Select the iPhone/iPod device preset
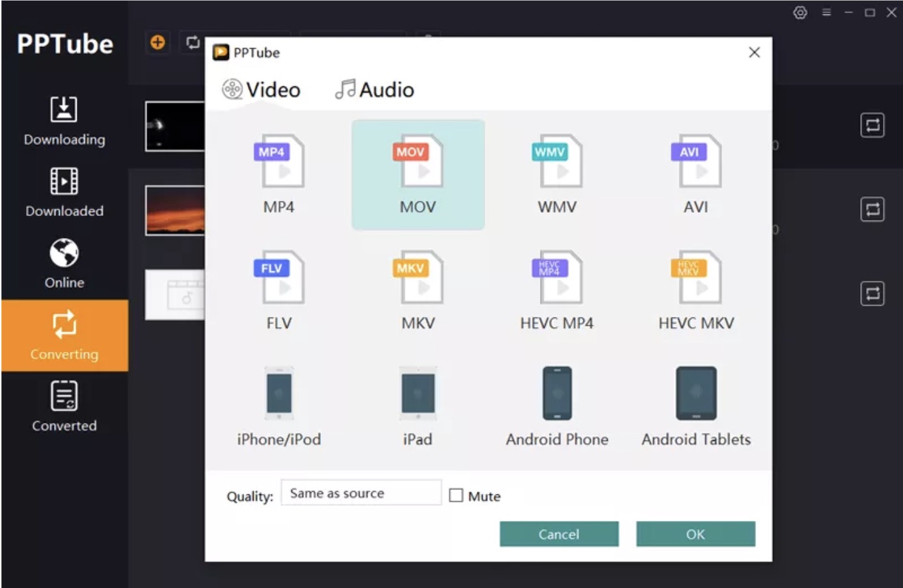The width and height of the screenshot is (903, 588). (x=279, y=394)
